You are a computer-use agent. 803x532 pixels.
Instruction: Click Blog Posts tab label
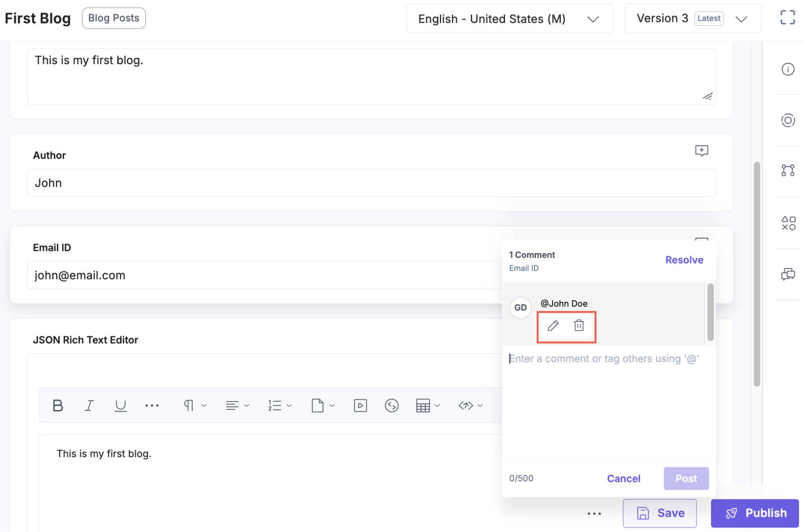114,18
